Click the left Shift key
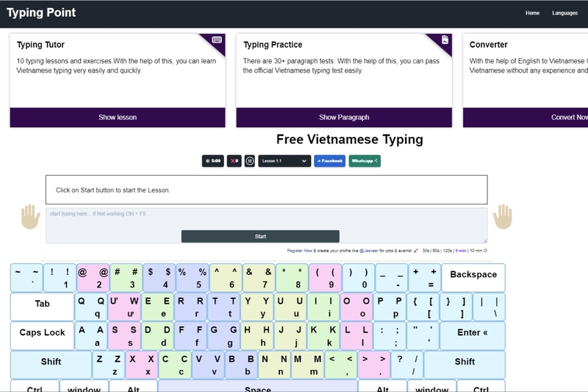 click(x=51, y=365)
